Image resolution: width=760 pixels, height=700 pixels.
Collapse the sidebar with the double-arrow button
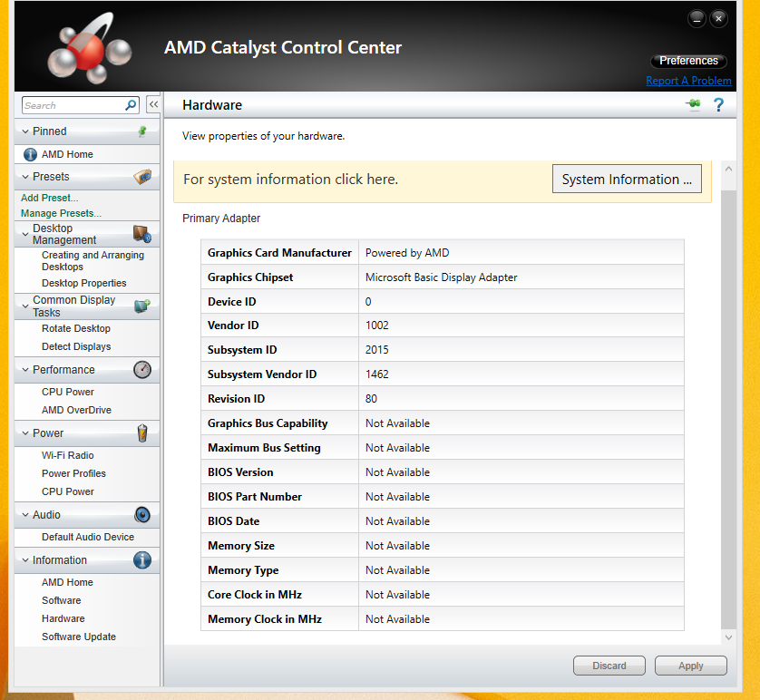[x=153, y=104]
